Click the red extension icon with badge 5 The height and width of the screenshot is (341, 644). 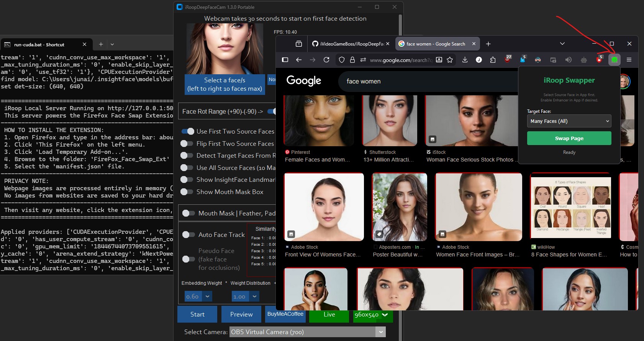point(600,59)
